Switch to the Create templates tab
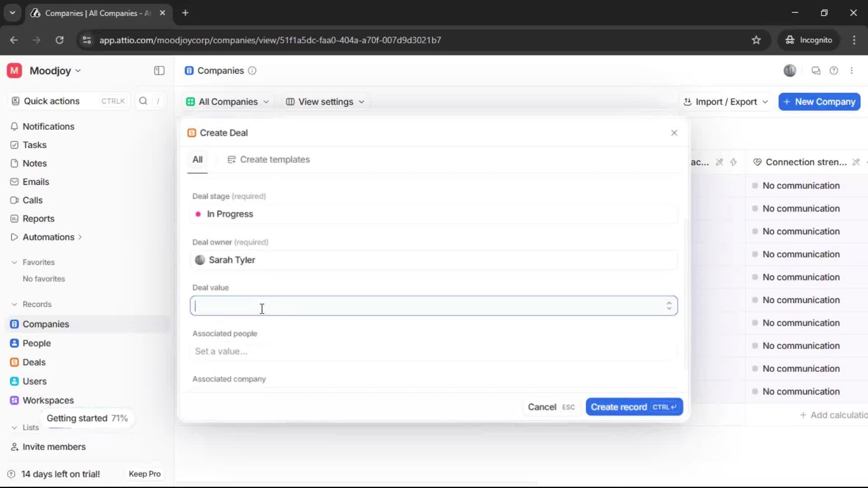This screenshot has width=868, height=488. 269,159
